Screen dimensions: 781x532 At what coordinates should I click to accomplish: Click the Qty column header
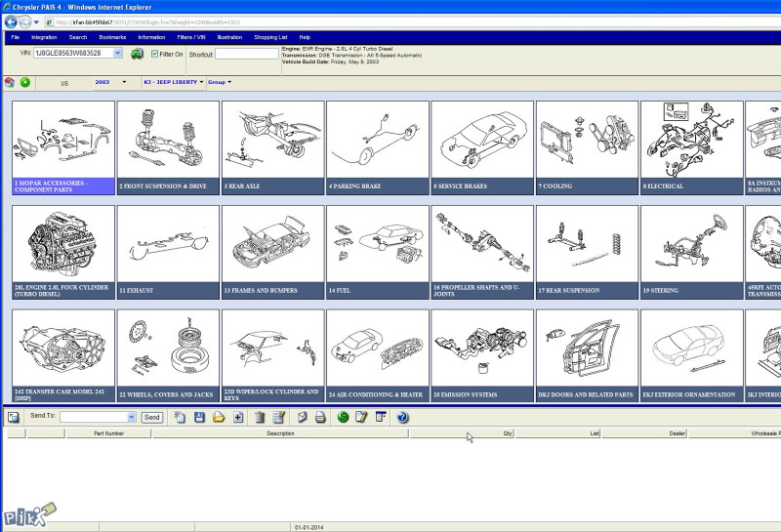coord(462,433)
